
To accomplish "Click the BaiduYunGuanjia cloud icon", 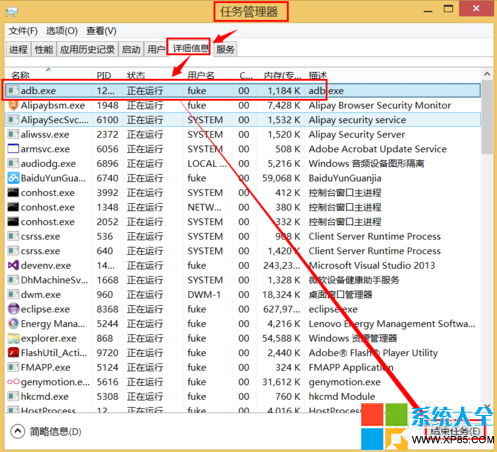I will 13,178.
